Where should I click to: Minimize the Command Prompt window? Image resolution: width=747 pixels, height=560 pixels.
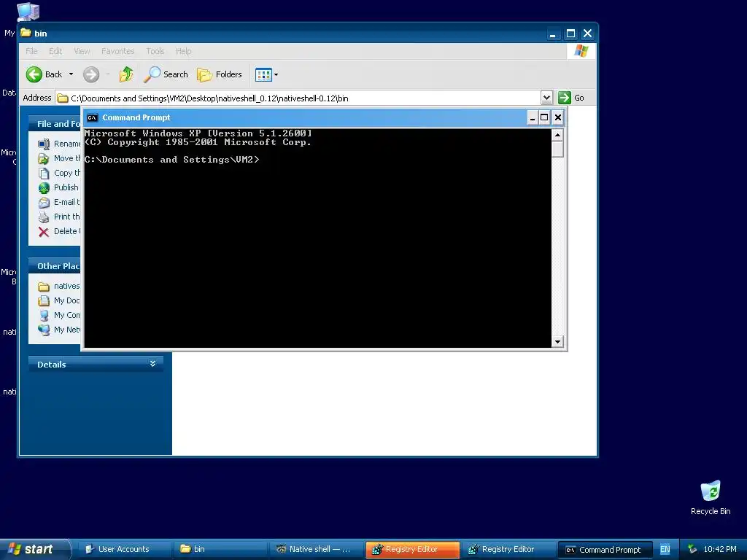[x=533, y=117]
